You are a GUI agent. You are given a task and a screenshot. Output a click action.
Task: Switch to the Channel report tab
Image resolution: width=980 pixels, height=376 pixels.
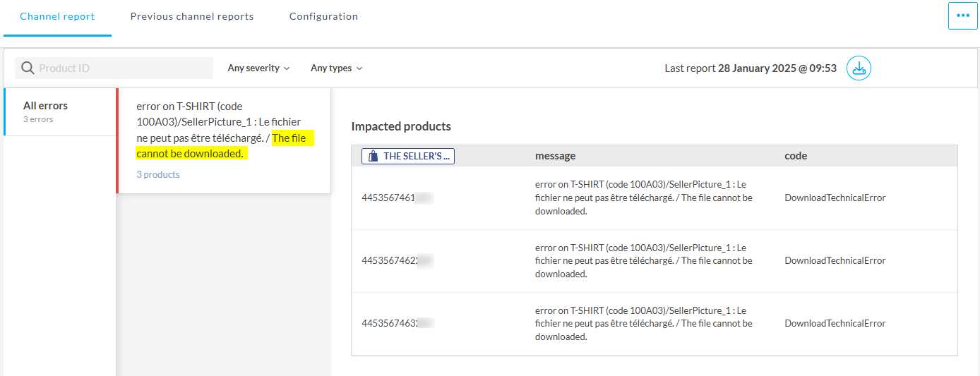(x=57, y=16)
